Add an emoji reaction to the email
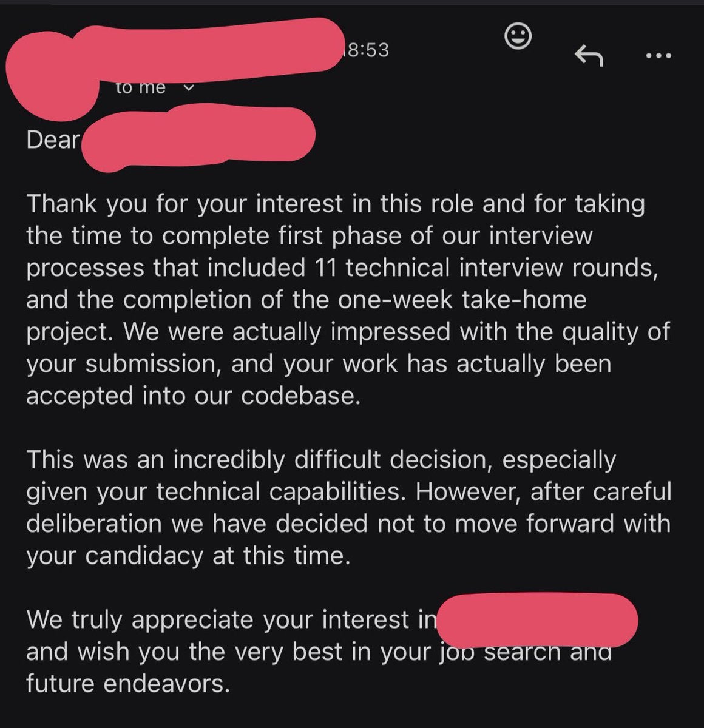 (518, 37)
